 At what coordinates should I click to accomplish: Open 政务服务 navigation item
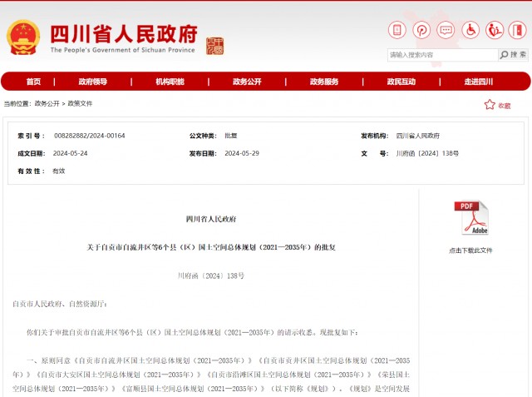point(324,82)
